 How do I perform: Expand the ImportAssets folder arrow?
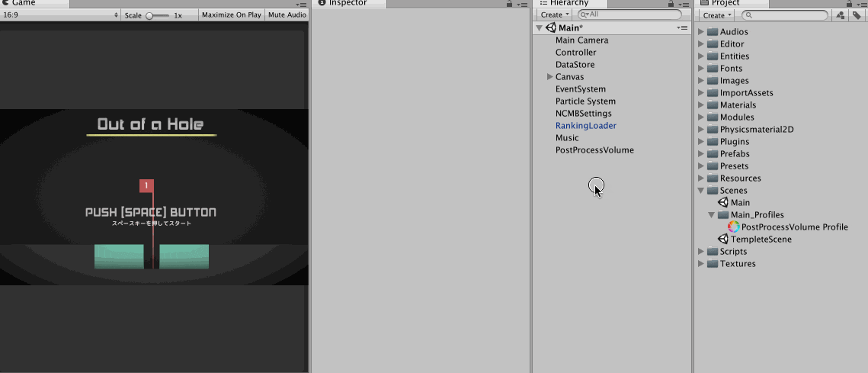pos(701,92)
